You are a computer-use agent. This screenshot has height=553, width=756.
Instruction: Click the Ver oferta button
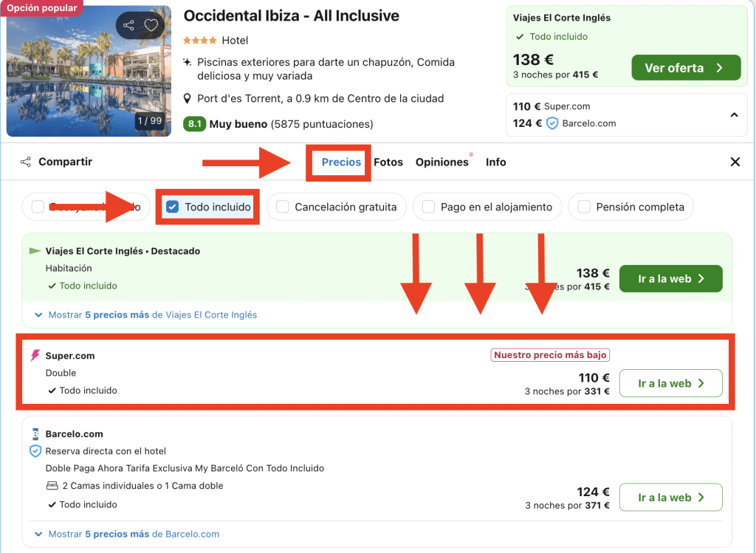pos(685,68)
